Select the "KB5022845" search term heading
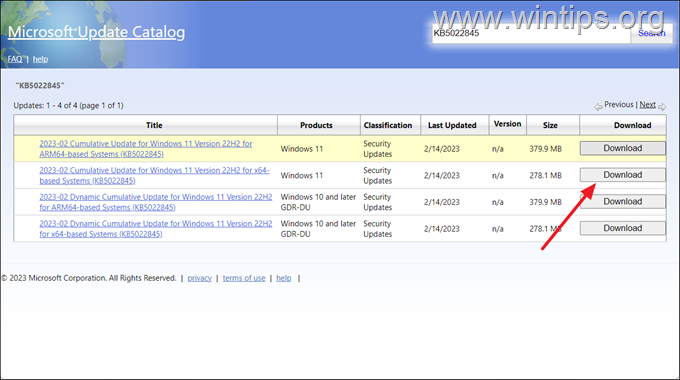Image resolution: width=680 pixels, height=380 pixels. pyautogui.click(x=40, y=85)
